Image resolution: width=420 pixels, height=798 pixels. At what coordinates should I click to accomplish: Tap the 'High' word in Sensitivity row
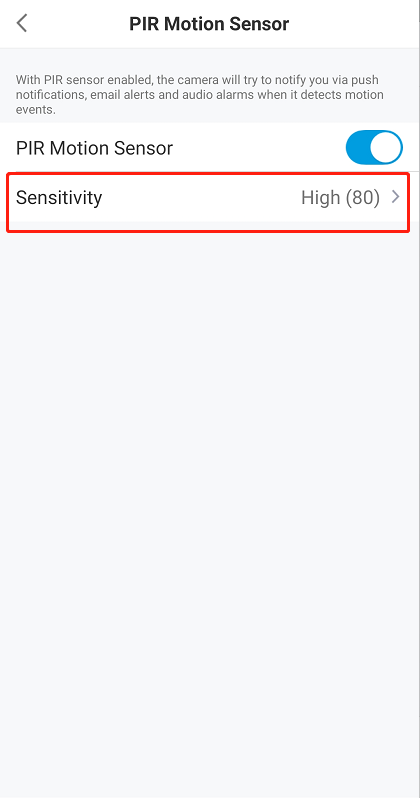tap(321, 197)
